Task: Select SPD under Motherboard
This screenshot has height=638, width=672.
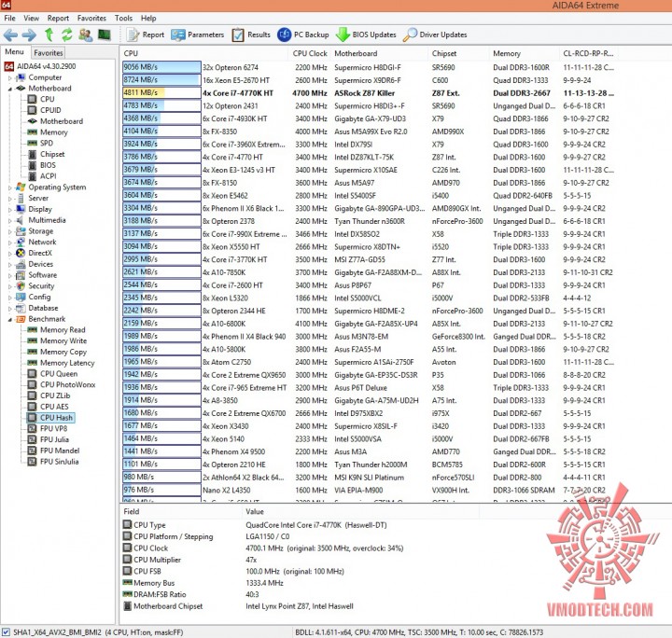Action: pos(47,143)
